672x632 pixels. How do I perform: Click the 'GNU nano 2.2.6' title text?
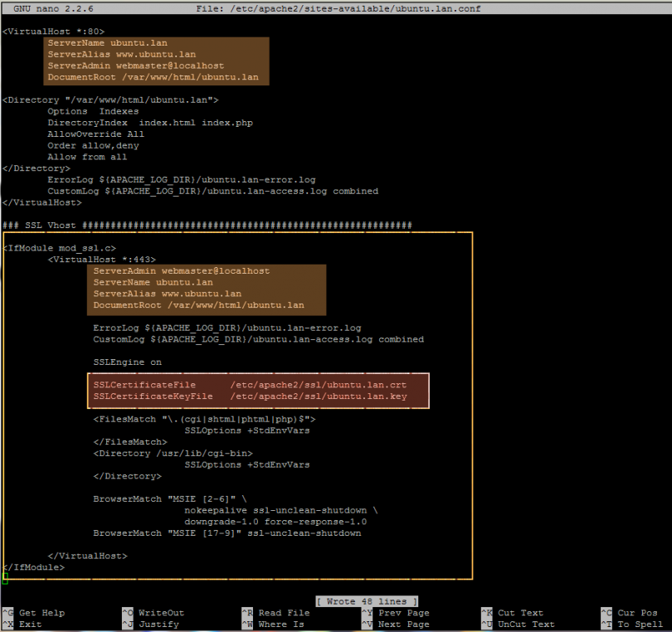[x=53, y=8]
